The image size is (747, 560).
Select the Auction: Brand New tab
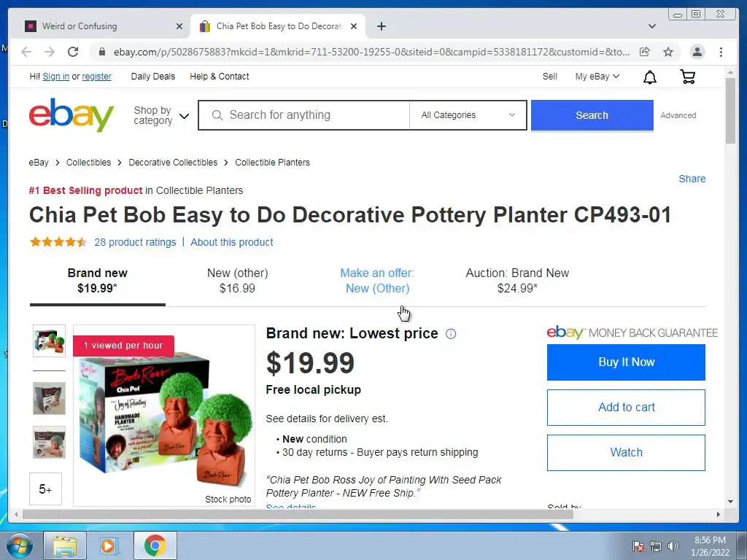(517, 281)
